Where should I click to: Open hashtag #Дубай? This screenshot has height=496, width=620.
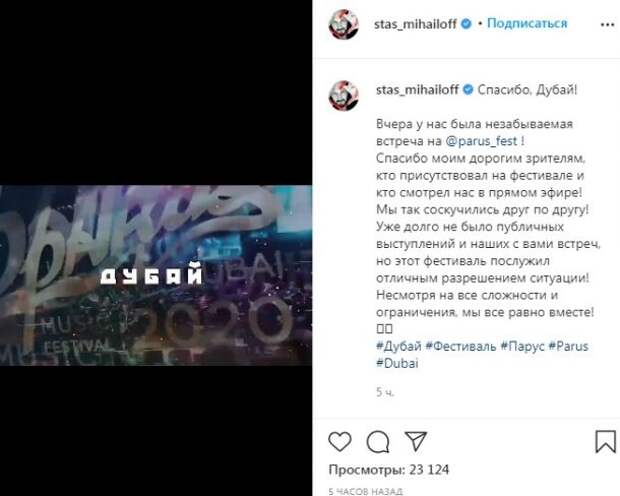coord(399,346)
